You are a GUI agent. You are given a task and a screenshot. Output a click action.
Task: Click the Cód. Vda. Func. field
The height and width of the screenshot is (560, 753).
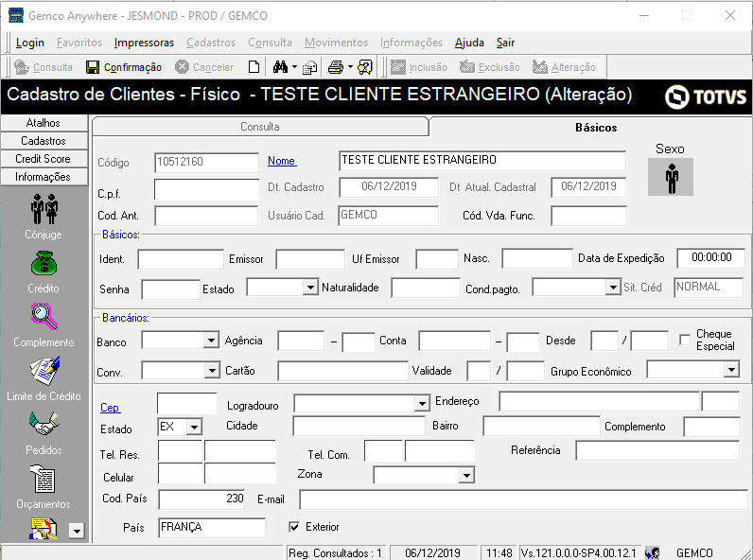click(588, 216)
